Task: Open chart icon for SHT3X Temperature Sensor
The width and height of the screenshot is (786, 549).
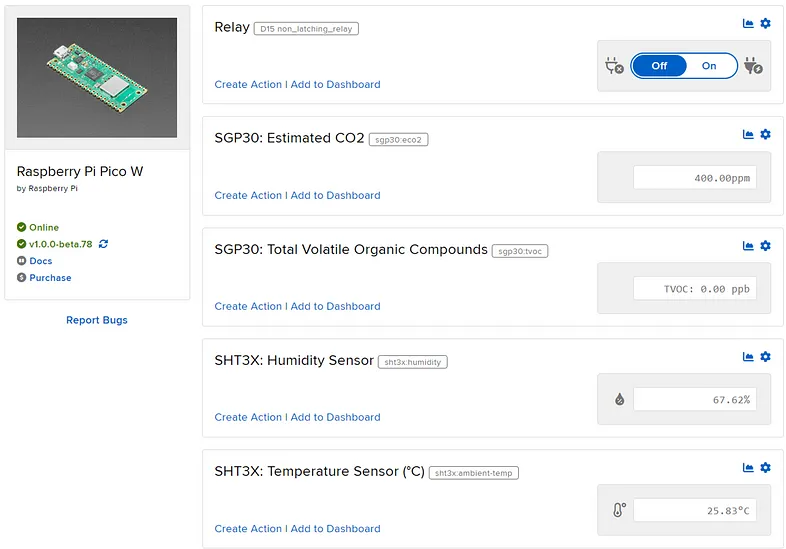Action: [x=748, y=467]
